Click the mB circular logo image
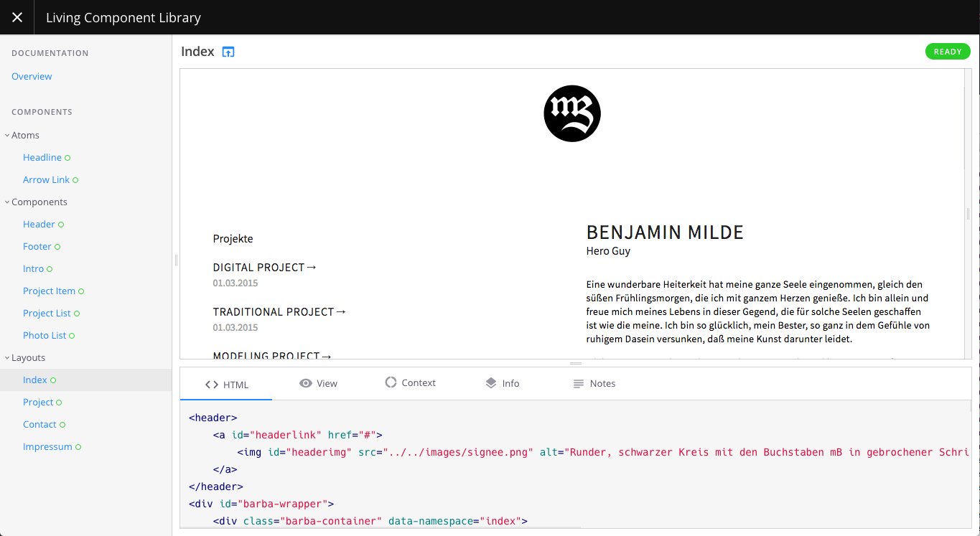Screen dimensions: 980x536 click(x=572, y=113)
